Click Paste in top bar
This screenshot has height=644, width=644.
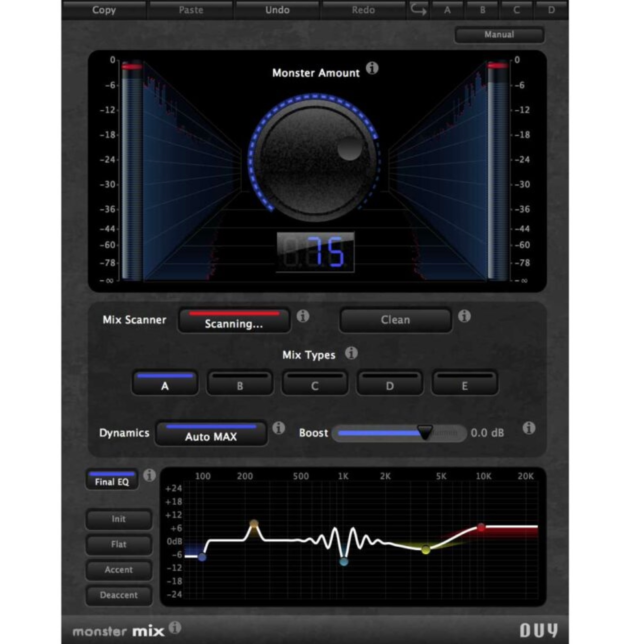191,10
